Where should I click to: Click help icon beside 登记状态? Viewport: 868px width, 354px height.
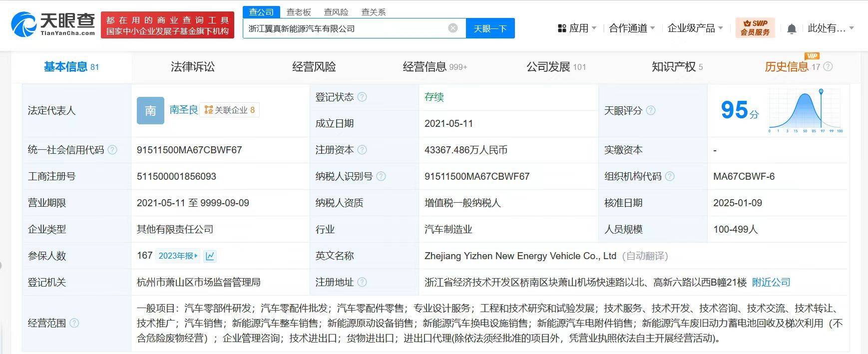362,97
